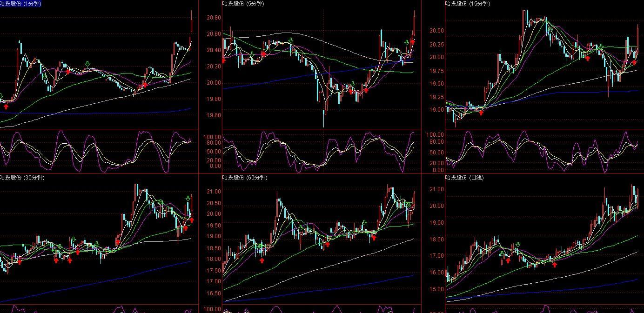Click 16.50 on the 60-minute price axis

(x=214, y=293)
